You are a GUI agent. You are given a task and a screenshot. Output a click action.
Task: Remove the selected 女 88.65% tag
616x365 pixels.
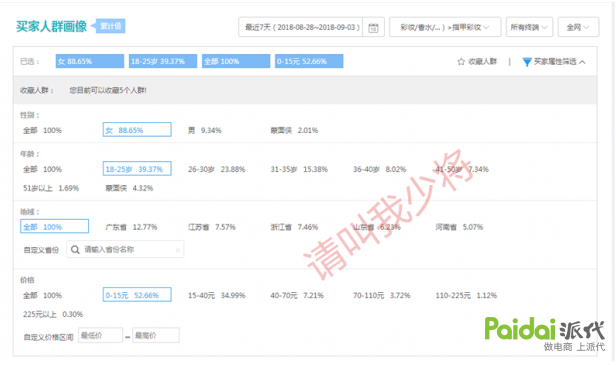coord(90,61)
